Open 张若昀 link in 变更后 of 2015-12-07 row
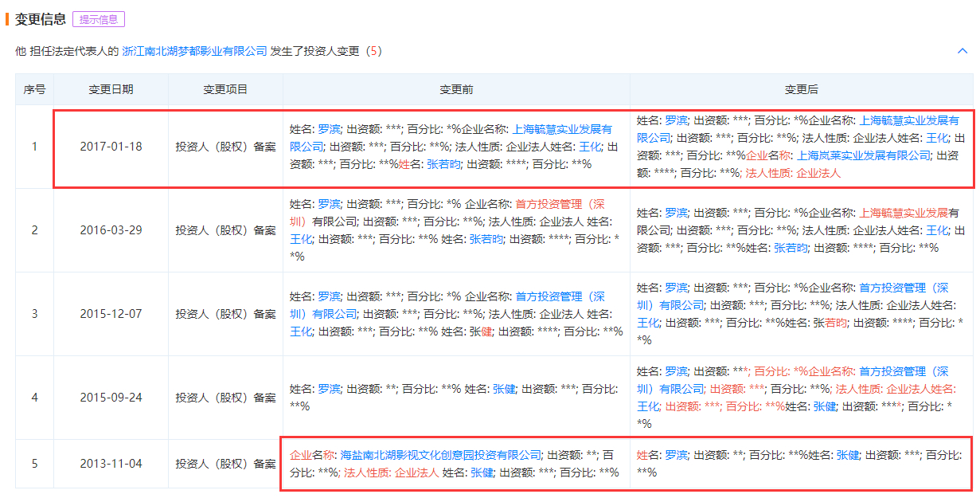Viewport: 980px width, 498px height. point(830,323)
